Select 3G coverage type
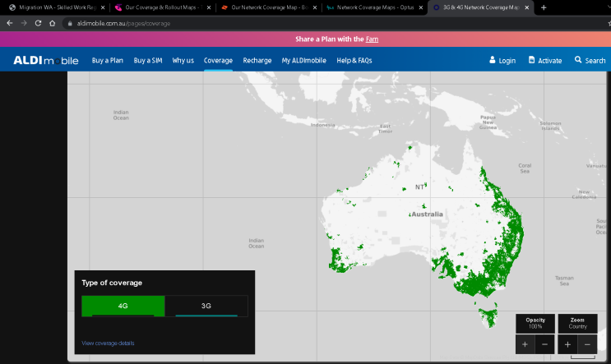The width and height of the screenshot is (611, 364). pos(206,306)
